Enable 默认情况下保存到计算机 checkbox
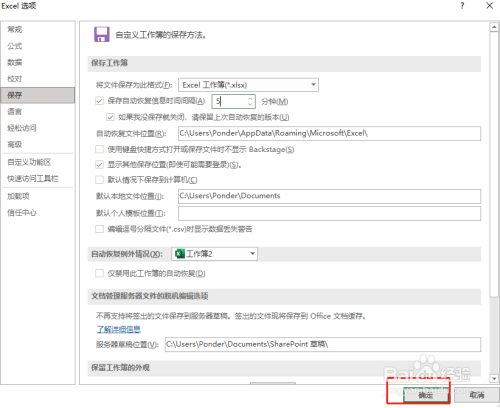 (99, 180)
